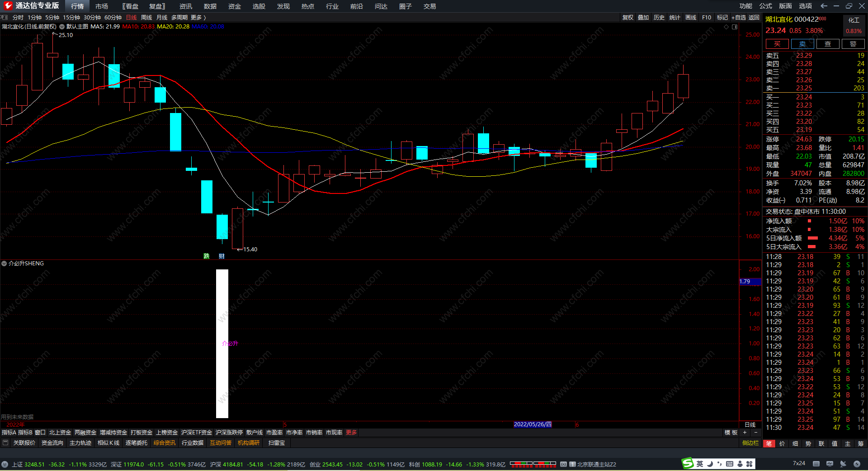Open the Sogou toolbox grid icon

750,464
